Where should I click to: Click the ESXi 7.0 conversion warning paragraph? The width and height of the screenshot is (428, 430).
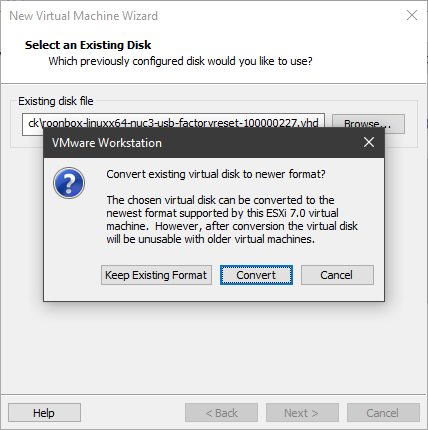click(232, 219)
